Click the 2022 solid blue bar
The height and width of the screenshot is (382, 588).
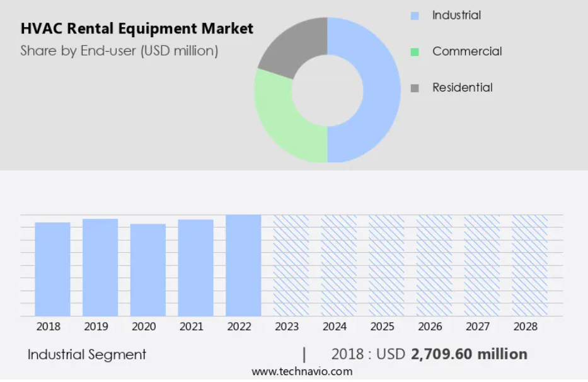point(243,265)
